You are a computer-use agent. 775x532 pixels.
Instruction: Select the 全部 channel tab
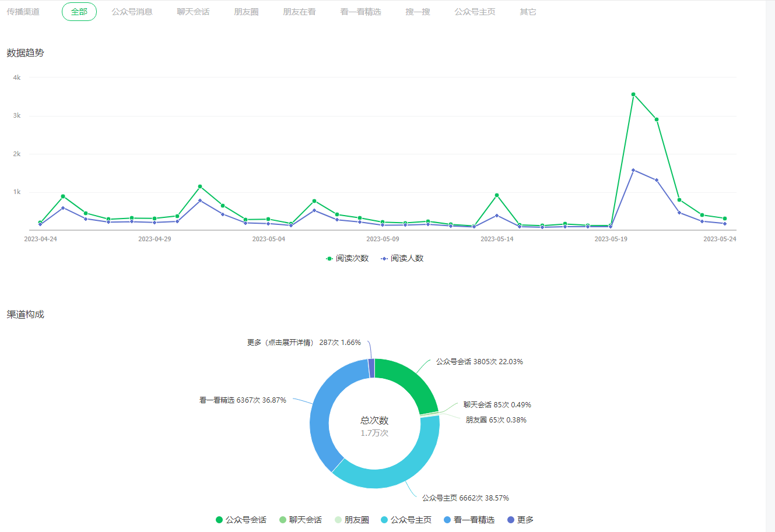coord(79,12)
